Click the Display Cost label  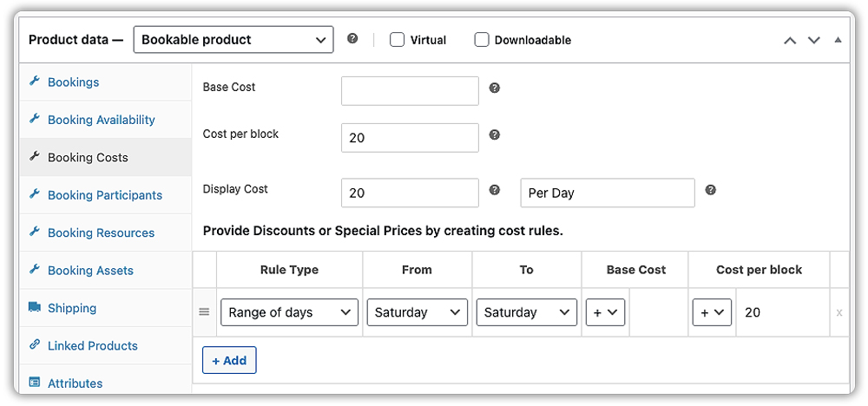tap(235, 189)
